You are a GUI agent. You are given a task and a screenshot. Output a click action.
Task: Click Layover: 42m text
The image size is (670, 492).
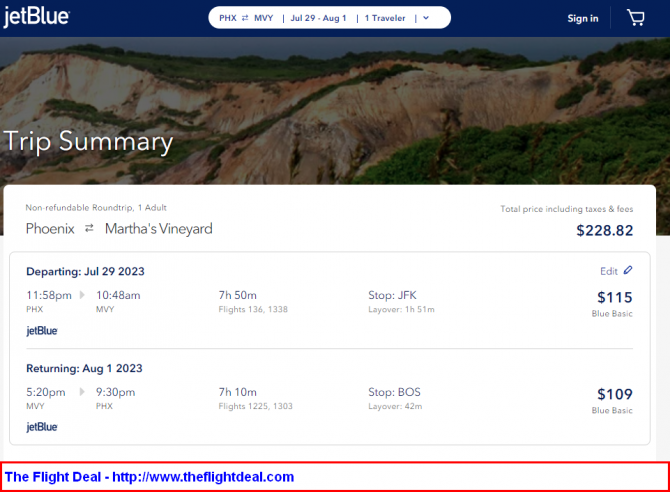(x=395, y=406)
